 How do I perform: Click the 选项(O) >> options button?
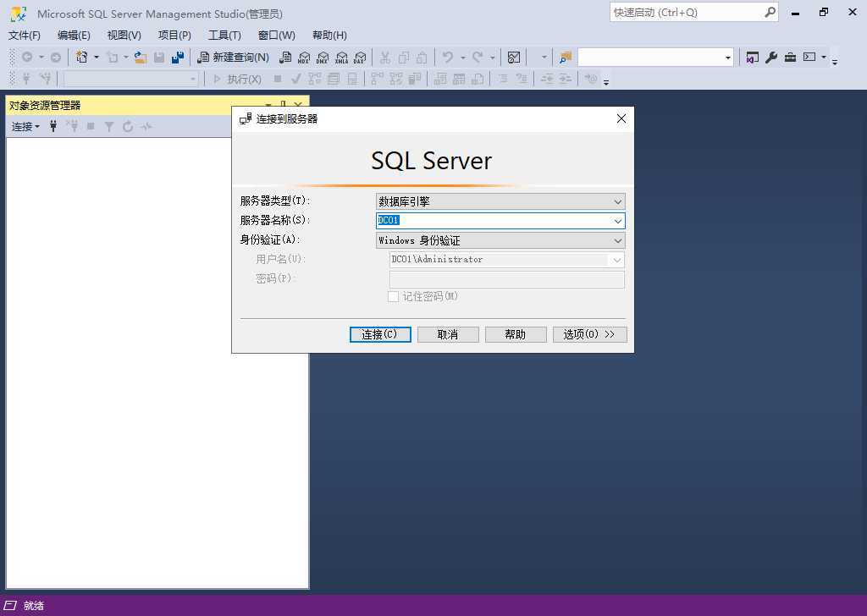[x=589, y=334]
